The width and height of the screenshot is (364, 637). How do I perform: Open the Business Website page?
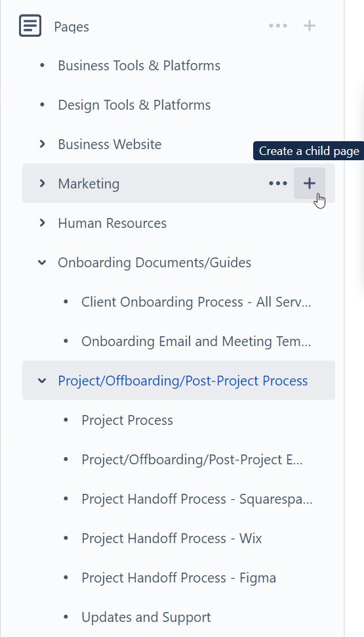[110, 144]
